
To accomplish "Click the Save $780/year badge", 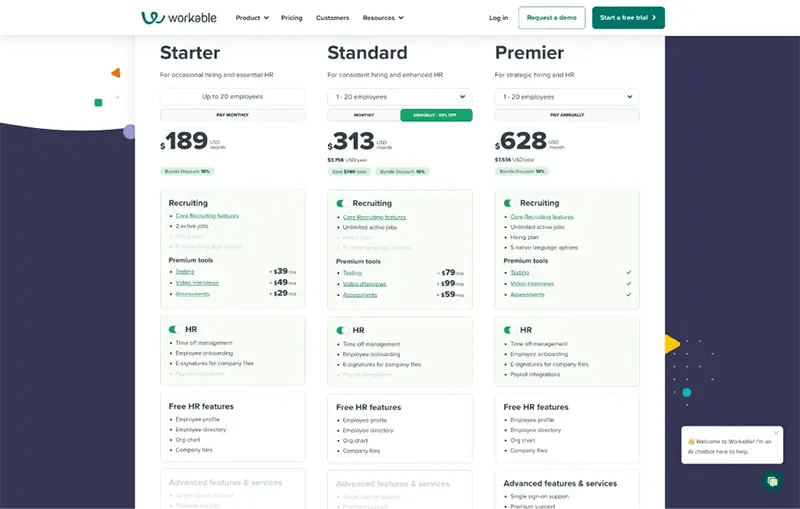I will 349,172.
